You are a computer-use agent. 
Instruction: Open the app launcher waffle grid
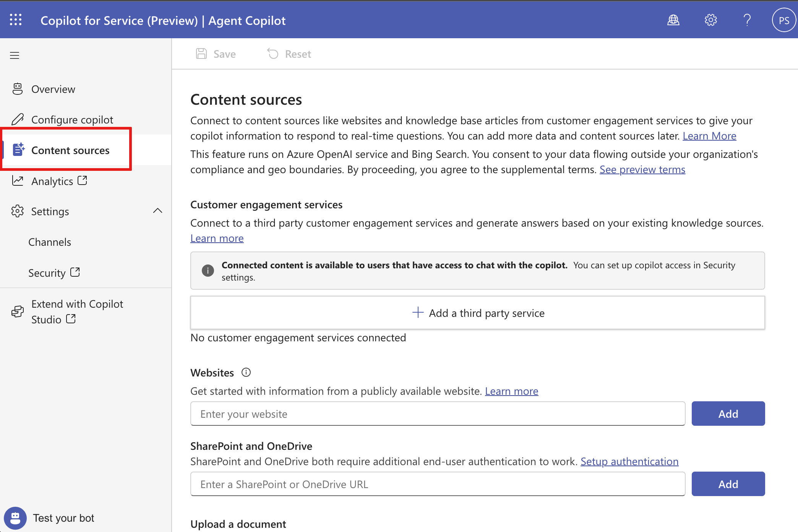(16, 19)
